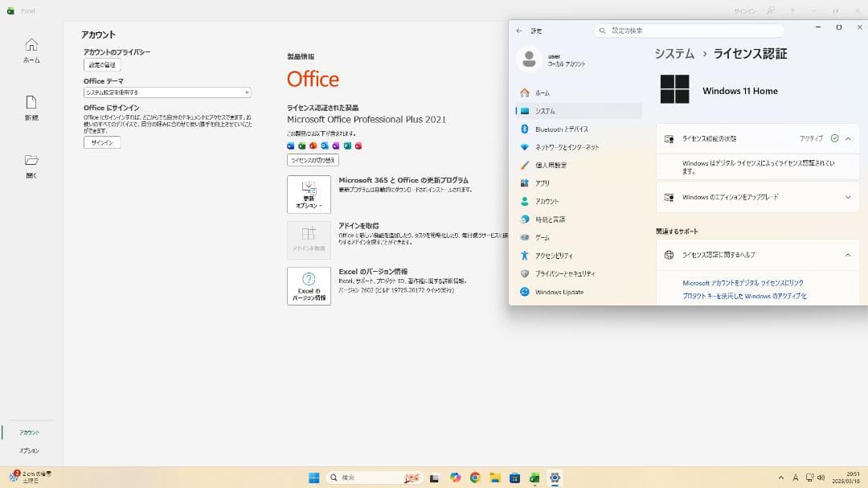Collapse the license activation status section
The height and width of the screenshot is (488, 868).
click(x=848, y=137)
